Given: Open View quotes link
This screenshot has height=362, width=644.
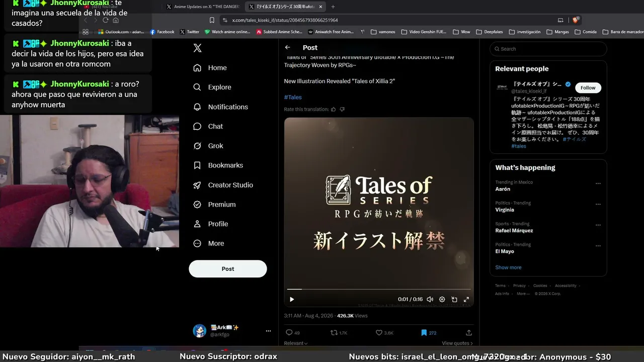Looking at the screenshot, I should coord(457,343).
